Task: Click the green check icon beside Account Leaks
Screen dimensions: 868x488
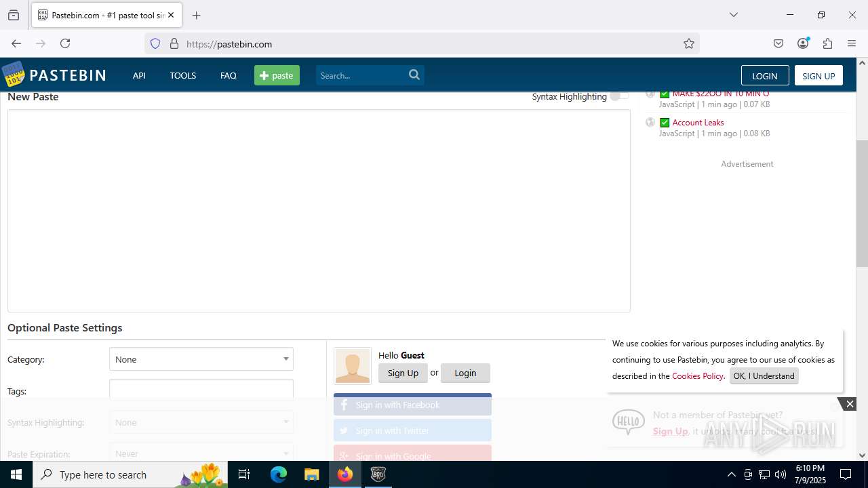Action: 665,123
